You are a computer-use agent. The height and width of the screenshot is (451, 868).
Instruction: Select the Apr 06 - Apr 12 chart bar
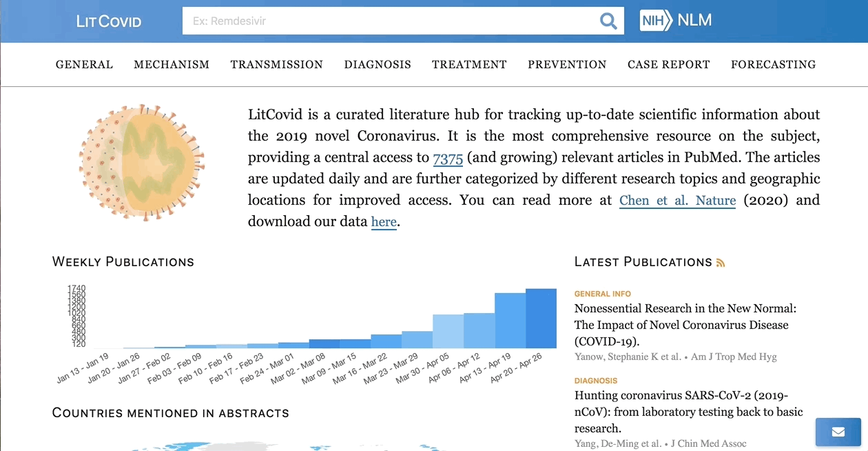click(x=479, y=330)
